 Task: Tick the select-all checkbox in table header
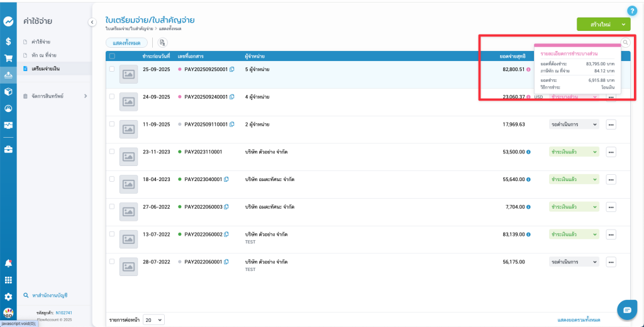[x=112, y=56]
